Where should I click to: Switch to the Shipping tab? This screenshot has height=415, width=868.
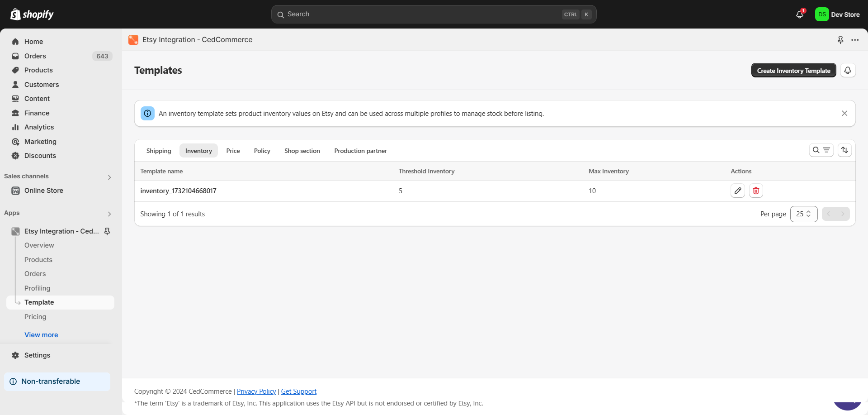click(159, 151)
